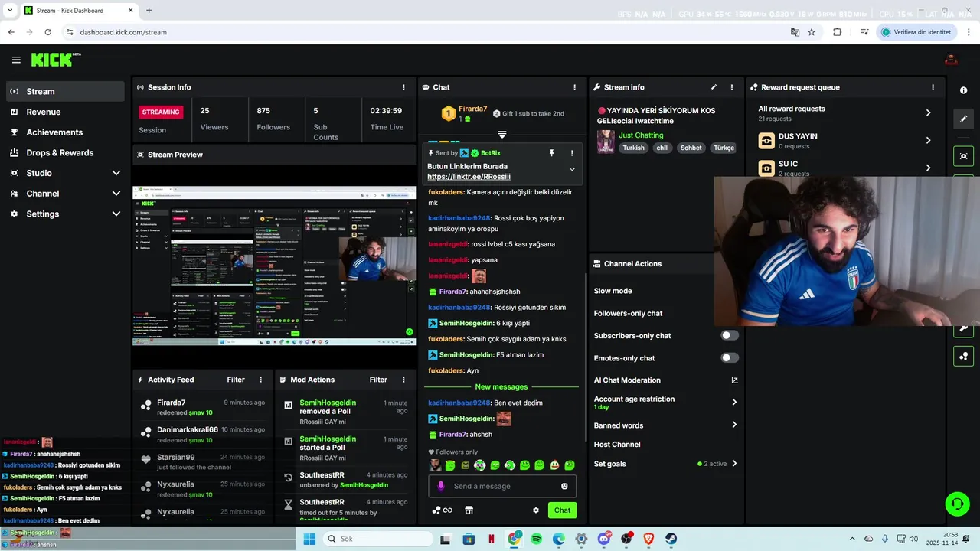Click the green-outlined stream widget icon in right sidebar
980x551 pixels.
[x=963, y=156]
